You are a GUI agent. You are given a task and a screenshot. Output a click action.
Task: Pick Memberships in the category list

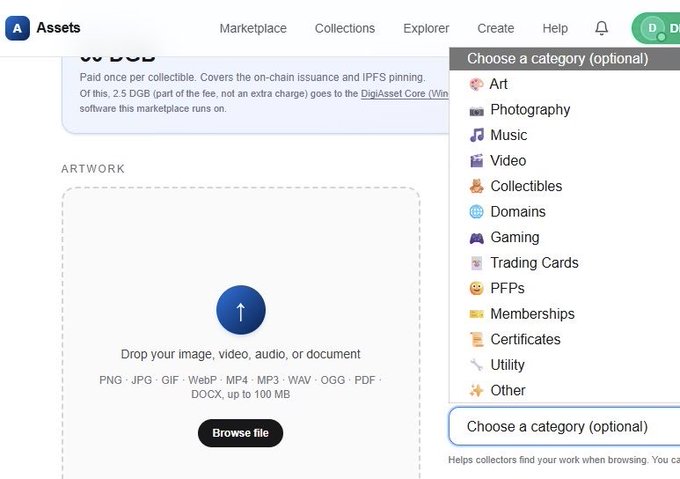pyautogui.click(x=565, y=314)
